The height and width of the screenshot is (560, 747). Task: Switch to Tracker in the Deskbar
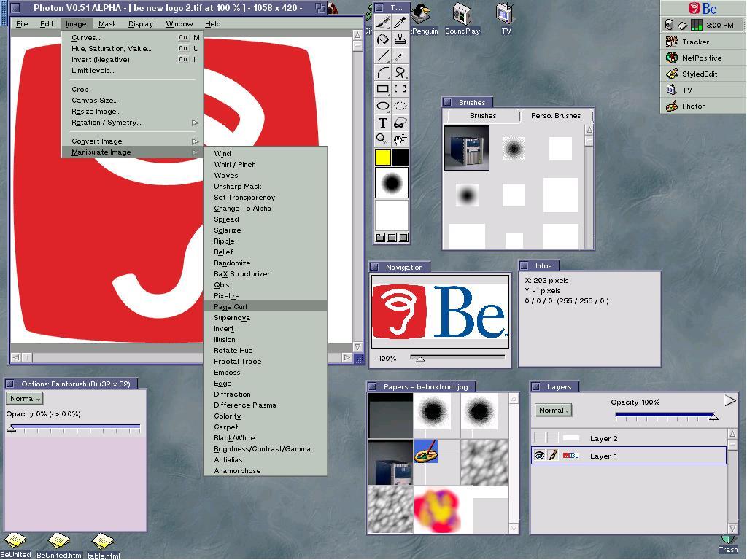pos(703,42)
